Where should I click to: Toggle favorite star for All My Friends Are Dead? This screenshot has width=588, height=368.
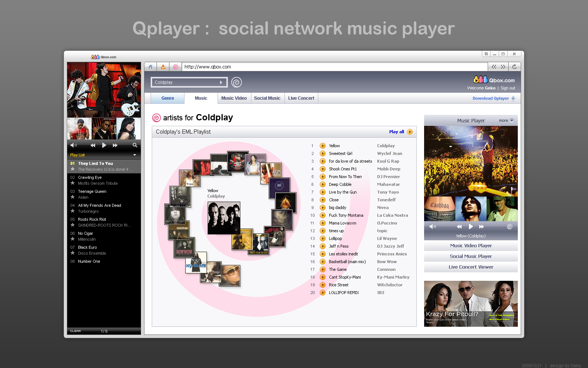[x=72, y=211]
